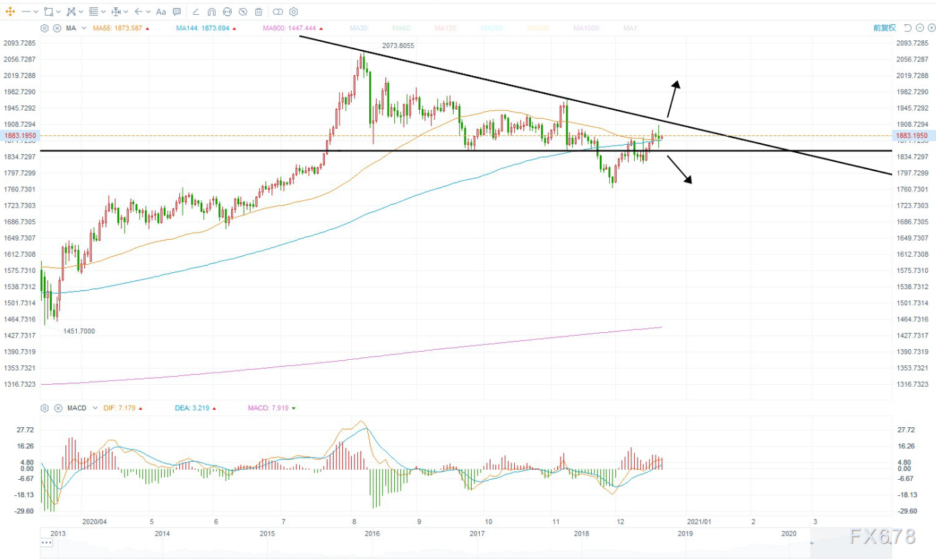
Task: Click the lock drawings icon
Action: click(x=227, y=11)
